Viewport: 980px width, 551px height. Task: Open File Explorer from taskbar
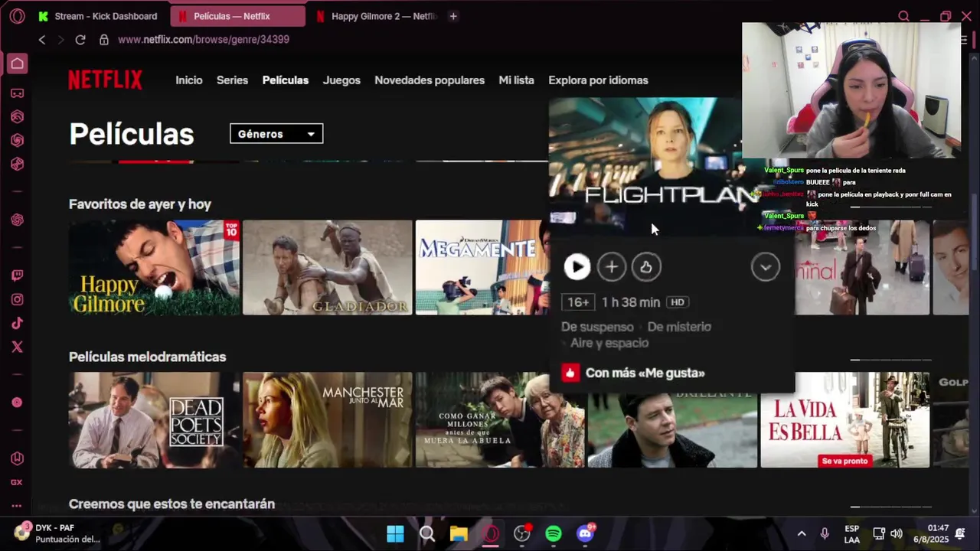pos(459,533)
